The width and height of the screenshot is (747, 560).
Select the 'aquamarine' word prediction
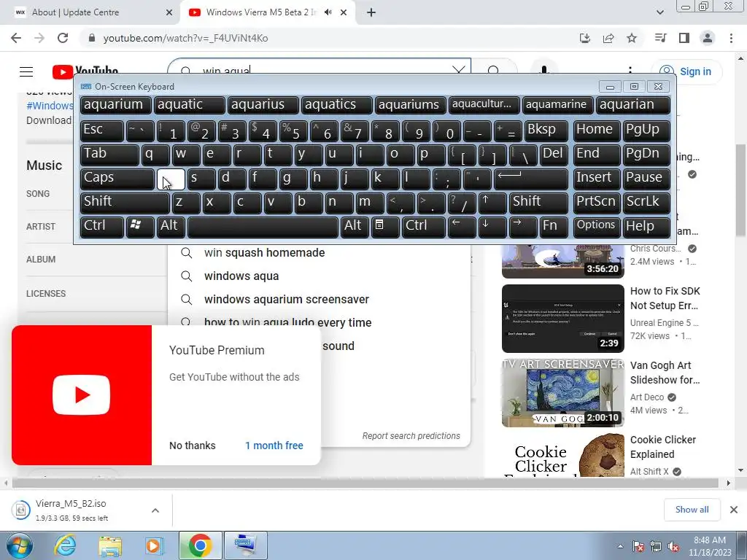pyautogui.click(x=557, y=105)
